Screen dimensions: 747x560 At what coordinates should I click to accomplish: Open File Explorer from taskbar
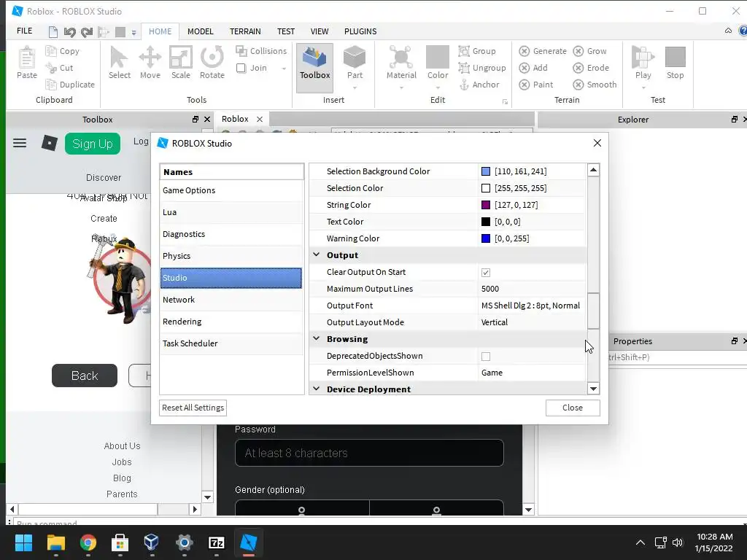[x=55, y=542]
